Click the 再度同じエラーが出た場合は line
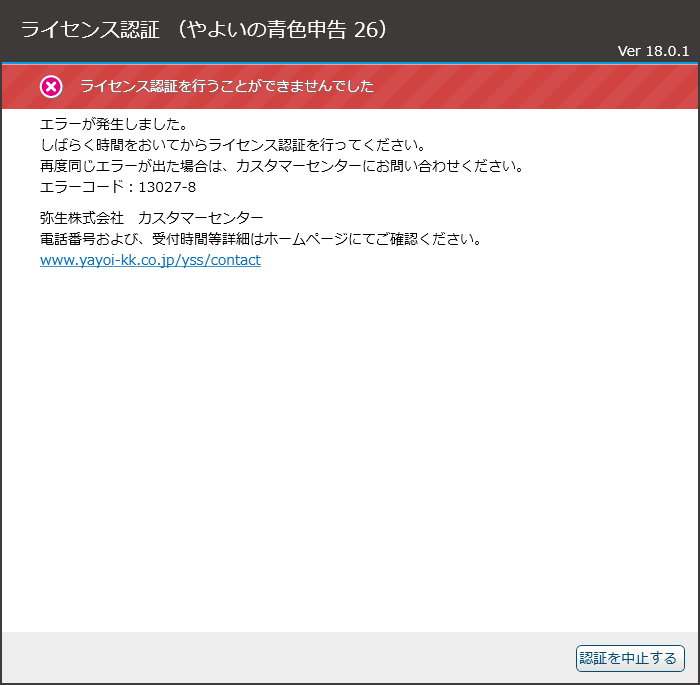Screen dimensions: 700x685 coord(282,166)
